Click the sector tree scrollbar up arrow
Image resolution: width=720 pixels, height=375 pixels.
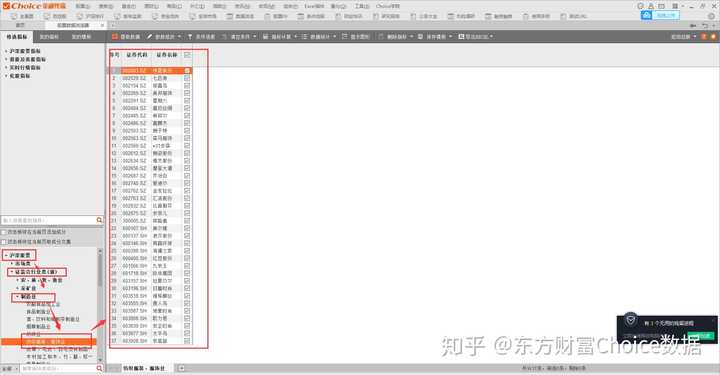coord(100,251)
